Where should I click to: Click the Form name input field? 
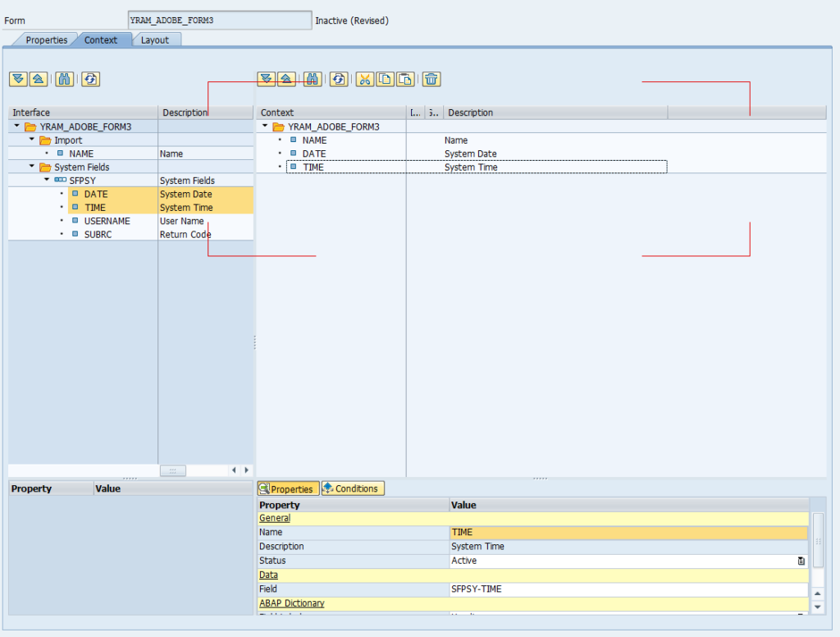(220, 21)
